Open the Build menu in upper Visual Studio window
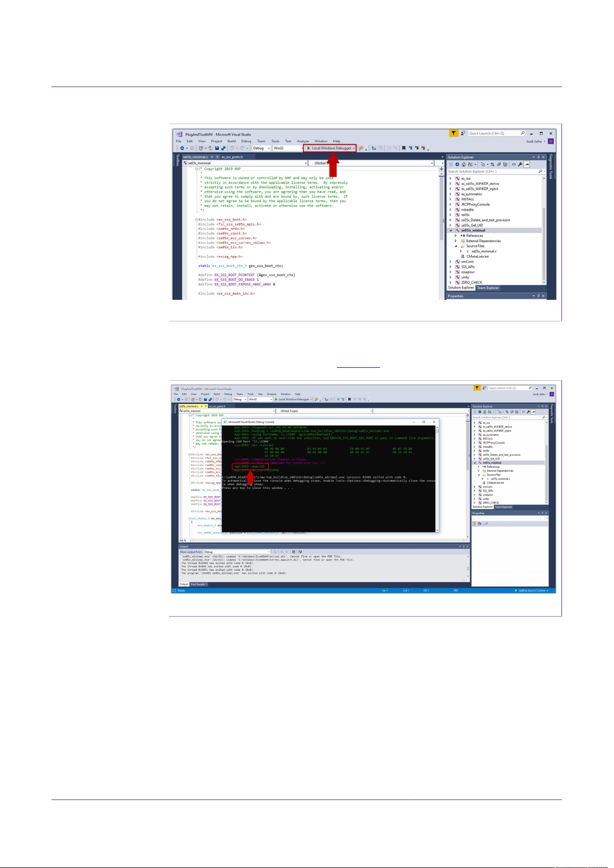Screen dimensions: 614x868 [x=231, y=141]
